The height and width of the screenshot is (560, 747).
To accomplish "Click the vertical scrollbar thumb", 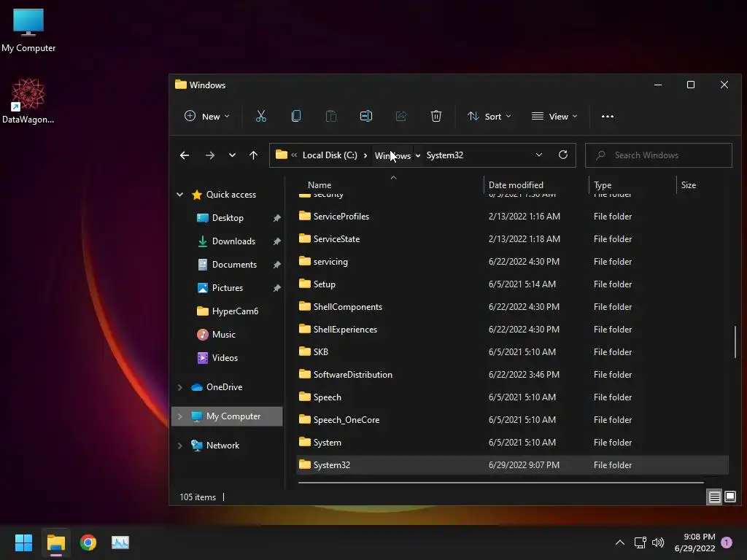I will point(735,341).
